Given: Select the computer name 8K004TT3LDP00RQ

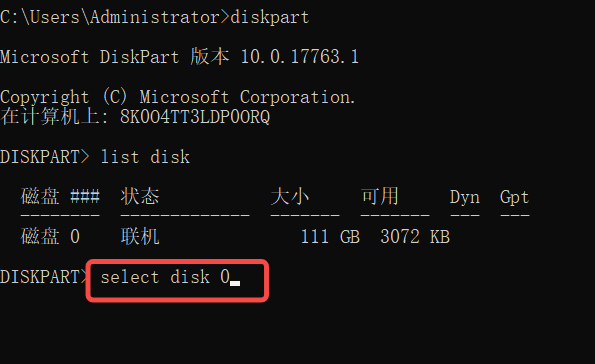Looking at the screenshot, I should point(195,117).
